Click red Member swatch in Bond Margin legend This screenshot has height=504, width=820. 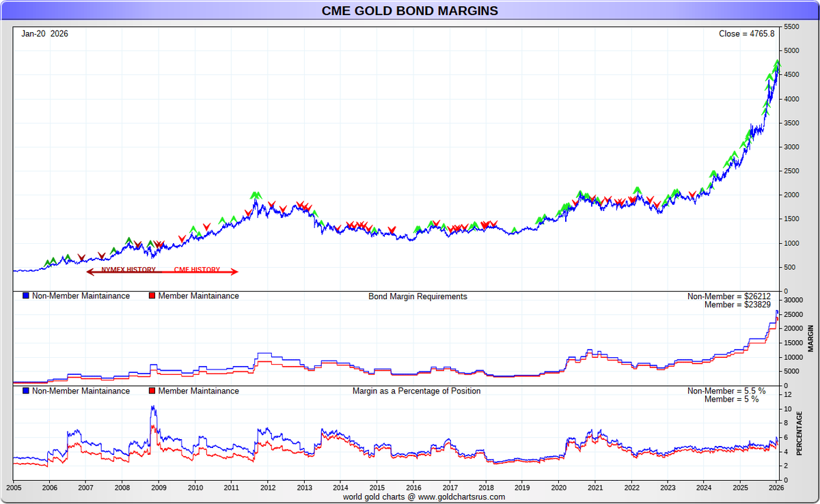(x=152, y=296)
